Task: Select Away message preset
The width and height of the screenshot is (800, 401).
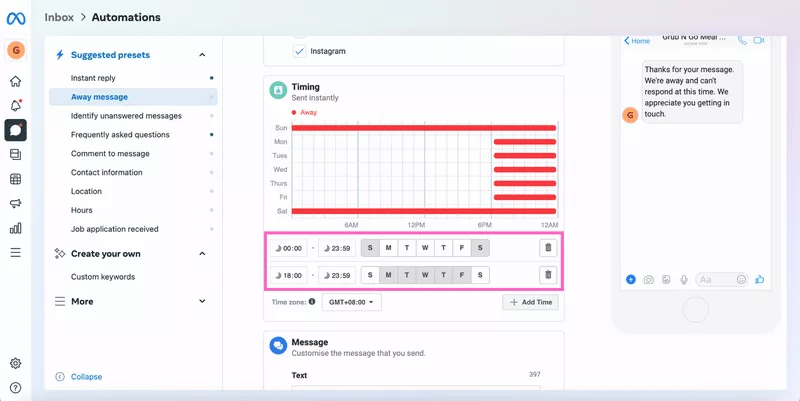Action: tap(133, 97)
